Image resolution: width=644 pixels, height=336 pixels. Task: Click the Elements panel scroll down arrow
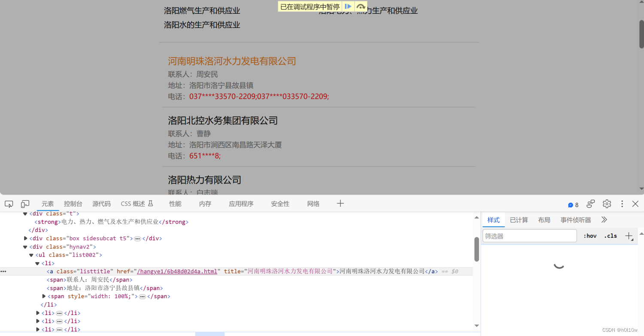[x=477, y=326]
